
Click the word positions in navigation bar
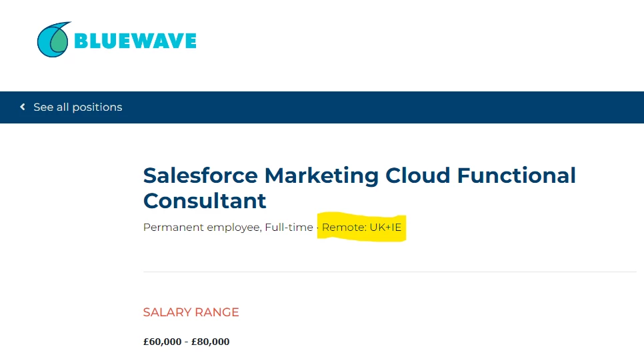pos(97,107)
